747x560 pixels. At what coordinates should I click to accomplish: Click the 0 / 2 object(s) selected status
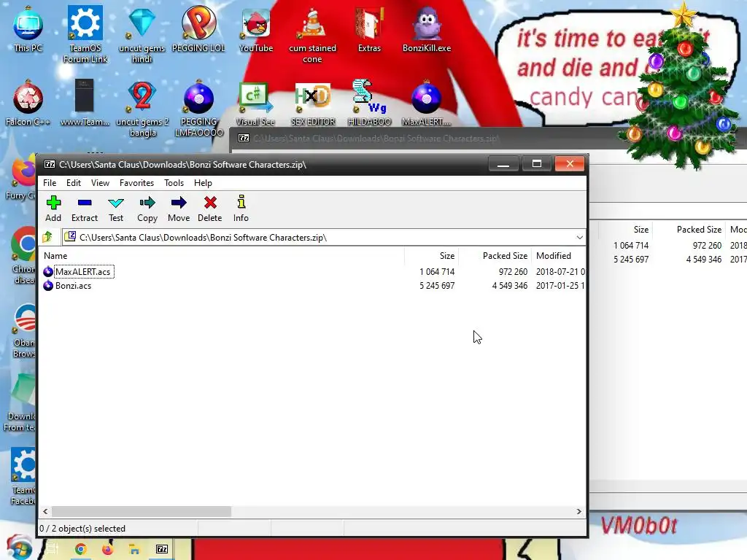[82, 529]
